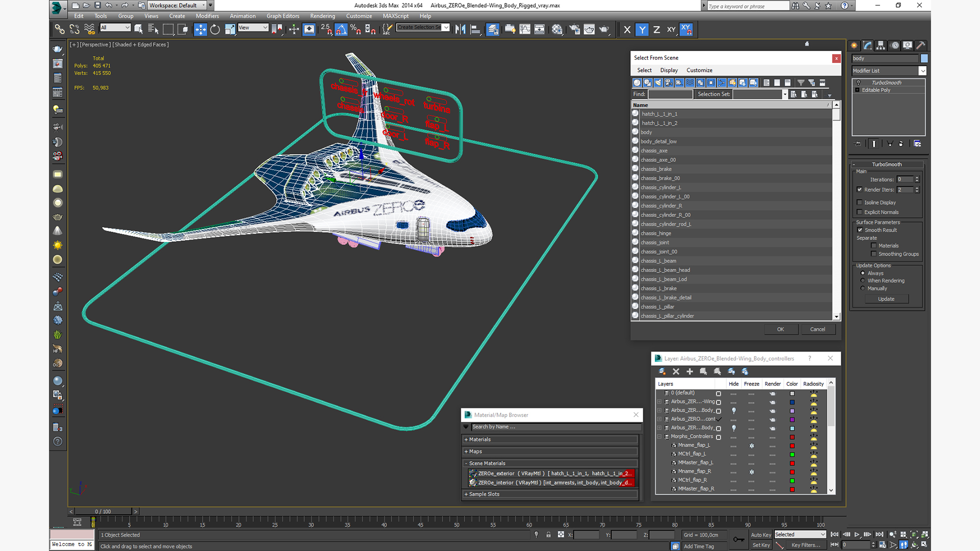
Task: Click the Render Production teapot icon
Action: (604, 29)
